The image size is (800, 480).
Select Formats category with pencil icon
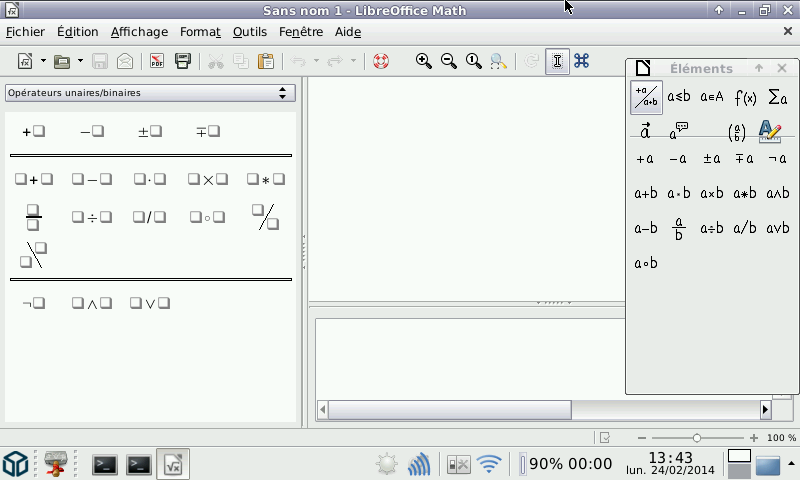770,131
